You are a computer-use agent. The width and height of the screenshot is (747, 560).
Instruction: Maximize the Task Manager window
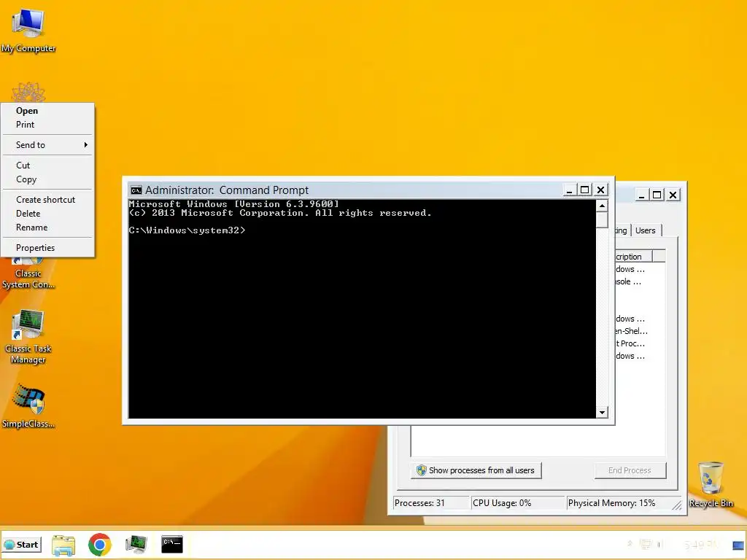(657, 195)
